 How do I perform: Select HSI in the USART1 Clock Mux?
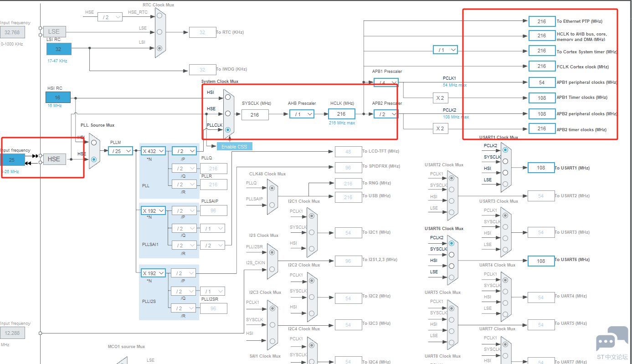pos(505,172)
